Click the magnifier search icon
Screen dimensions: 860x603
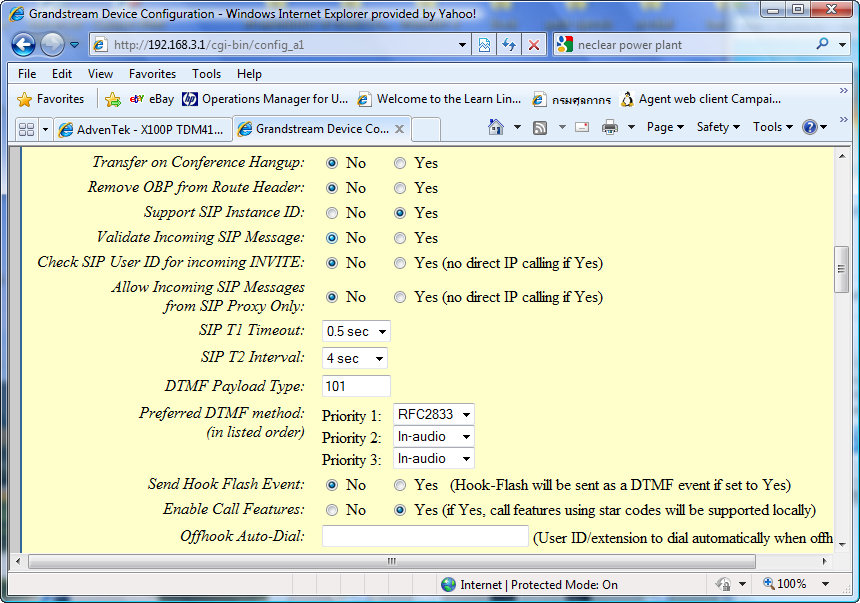(x=822, y=44)
